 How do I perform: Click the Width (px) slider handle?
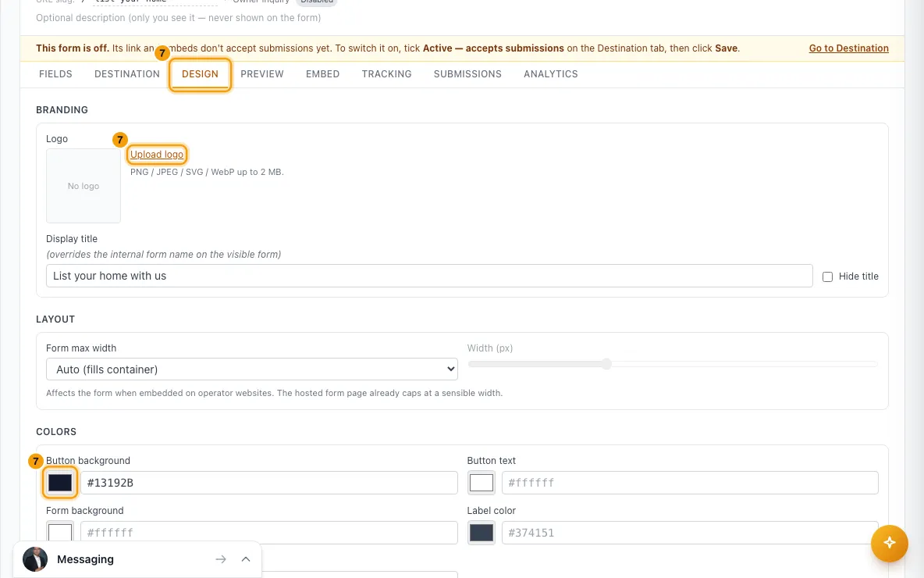click(x=606, y=364)
